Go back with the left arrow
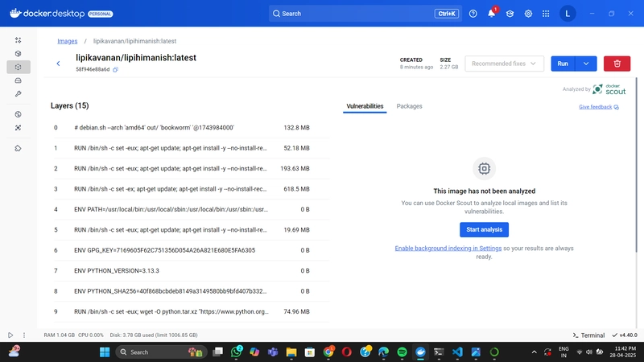This screenshot has height=362, width=644. pyautogui.click(x=58, y=64)
